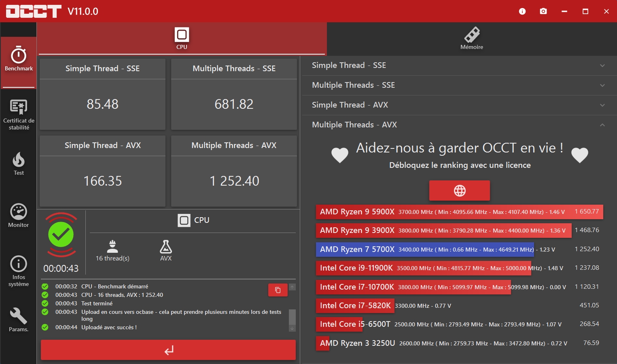617x364 pixels.
Task: Click the log scrollbar down arrow
Action: (x=292, y=329)
